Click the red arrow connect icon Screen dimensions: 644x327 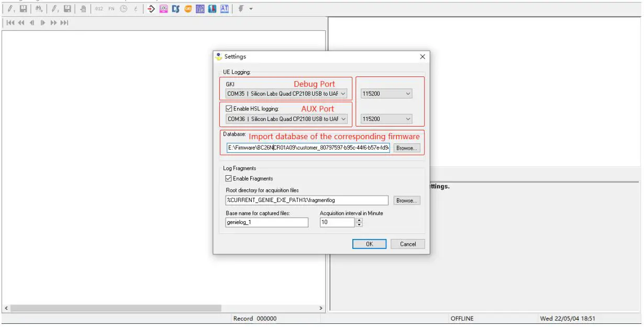150,8
